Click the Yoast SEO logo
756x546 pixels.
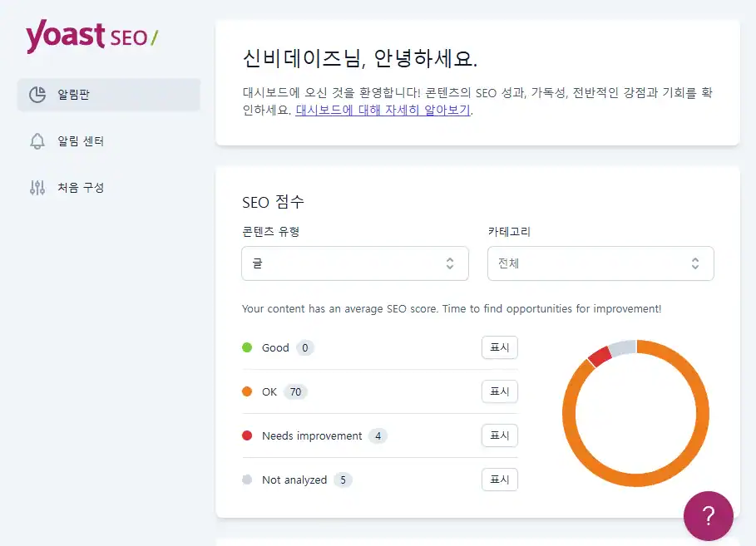click(x=91, y=37)
